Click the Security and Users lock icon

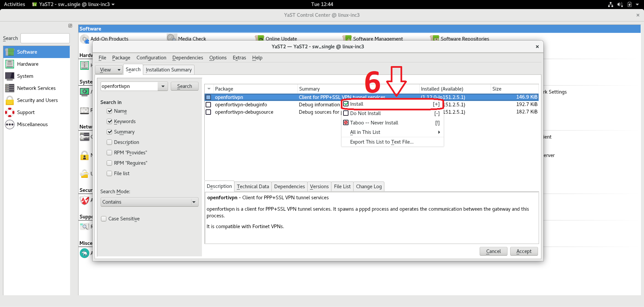(10, 100)
